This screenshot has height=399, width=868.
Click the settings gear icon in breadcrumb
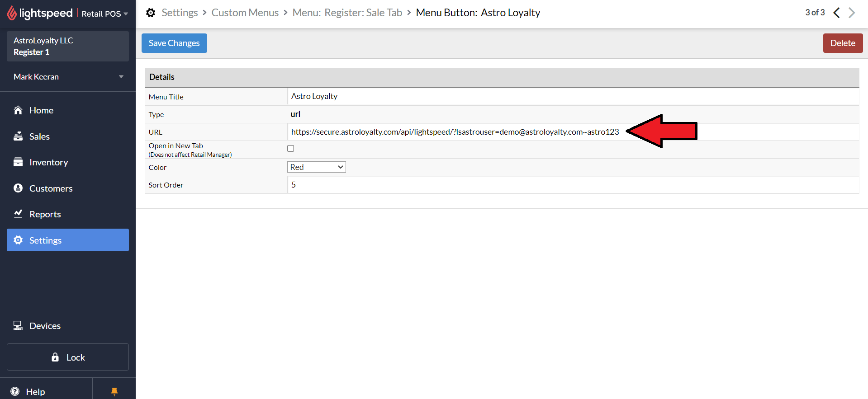151,13
